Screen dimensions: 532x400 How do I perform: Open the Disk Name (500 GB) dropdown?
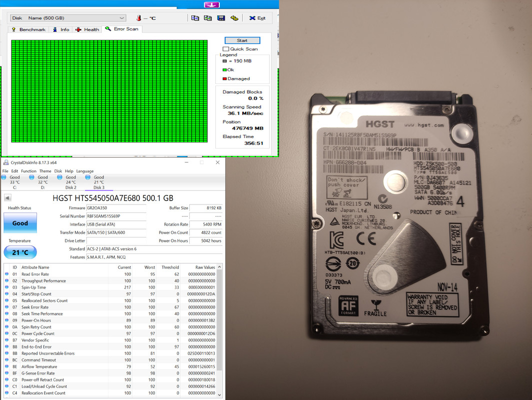pos(68,18)
